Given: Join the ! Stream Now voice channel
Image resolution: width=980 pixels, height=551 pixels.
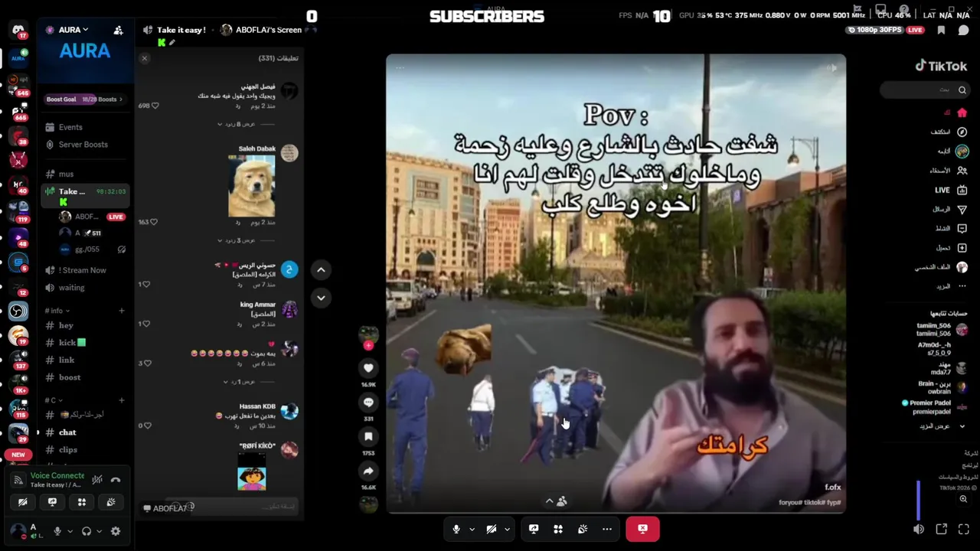Looking at the screenshot, I should [x=83, y=270].
